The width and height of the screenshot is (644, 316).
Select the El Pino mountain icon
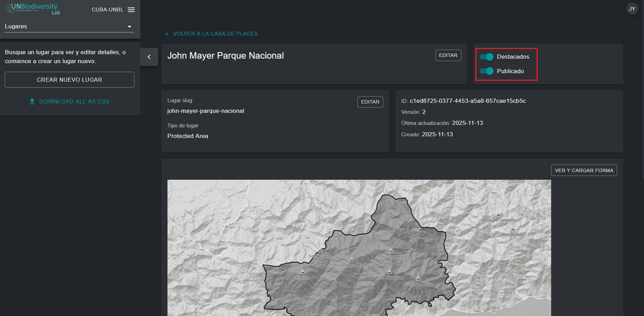[x=303, y=272]
